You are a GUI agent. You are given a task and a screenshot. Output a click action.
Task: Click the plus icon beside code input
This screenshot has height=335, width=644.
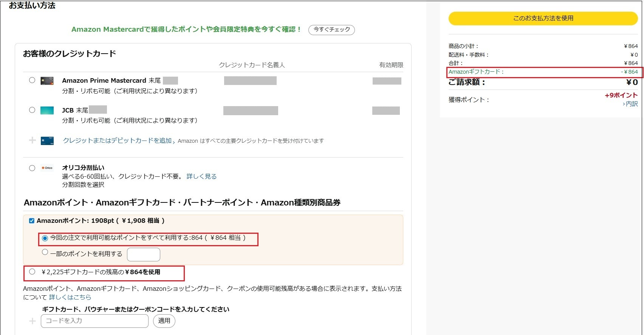pos(33,321)
